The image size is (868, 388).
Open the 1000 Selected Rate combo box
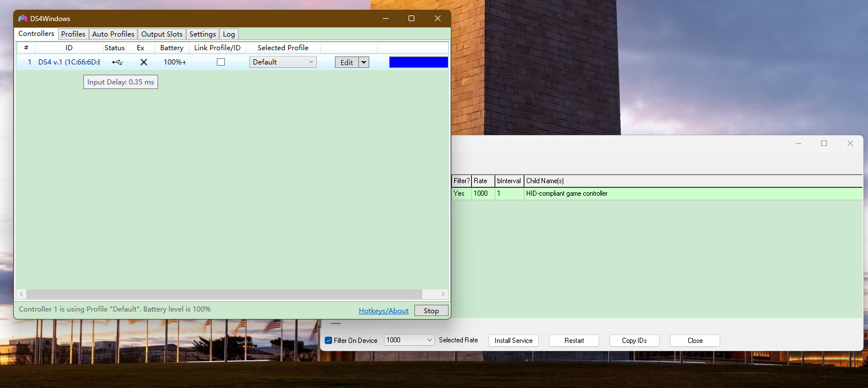(x=410, y=340)
